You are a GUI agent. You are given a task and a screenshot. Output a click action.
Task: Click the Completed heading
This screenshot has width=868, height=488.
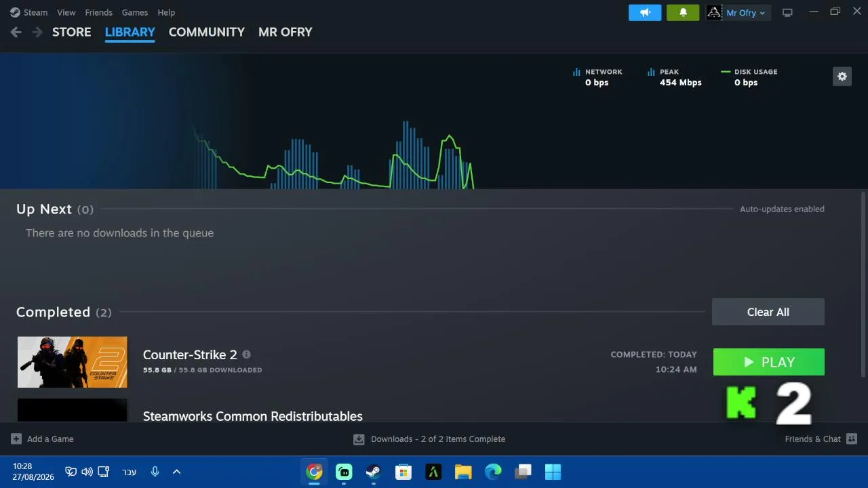click(x=53, y=312)
